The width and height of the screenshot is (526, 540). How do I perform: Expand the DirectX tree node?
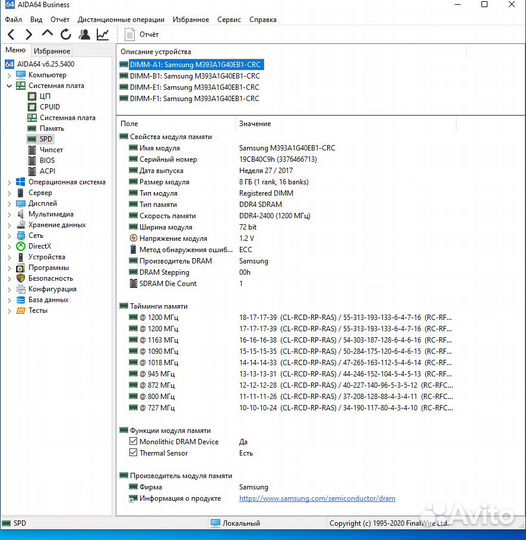pyautogui.click(x=9, y=246)
